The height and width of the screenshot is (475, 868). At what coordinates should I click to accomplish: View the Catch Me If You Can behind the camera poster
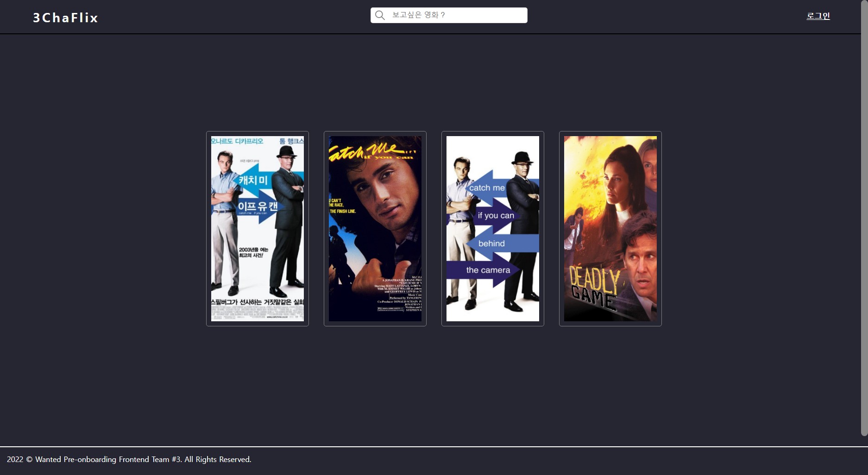click(x=492, y=228)
